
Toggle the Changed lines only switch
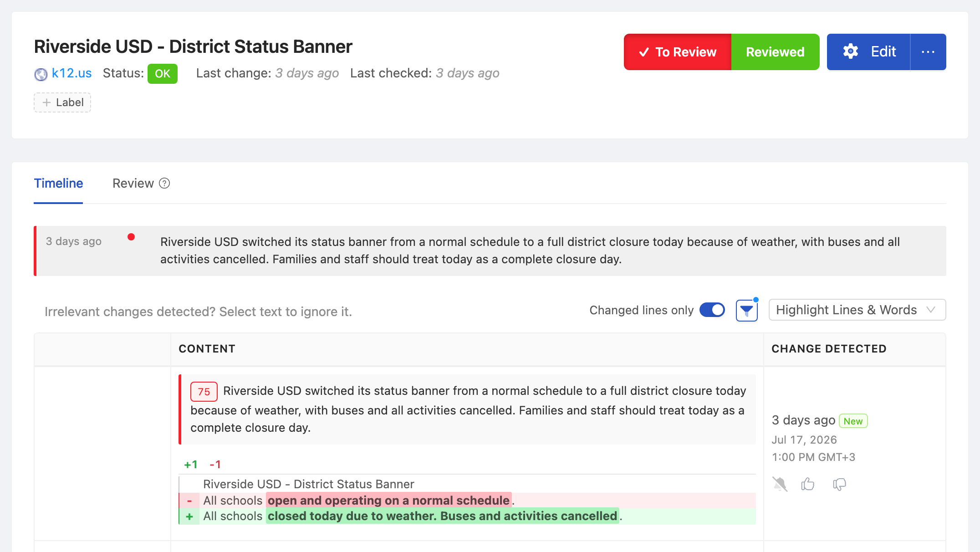point(712,310)
